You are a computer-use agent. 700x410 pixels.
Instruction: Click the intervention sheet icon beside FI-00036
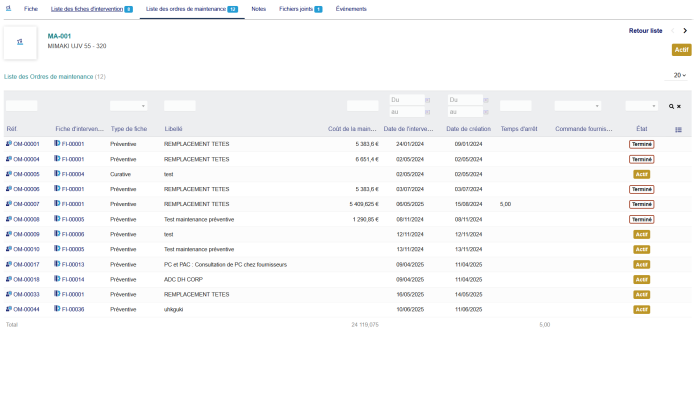click(57, 309)
